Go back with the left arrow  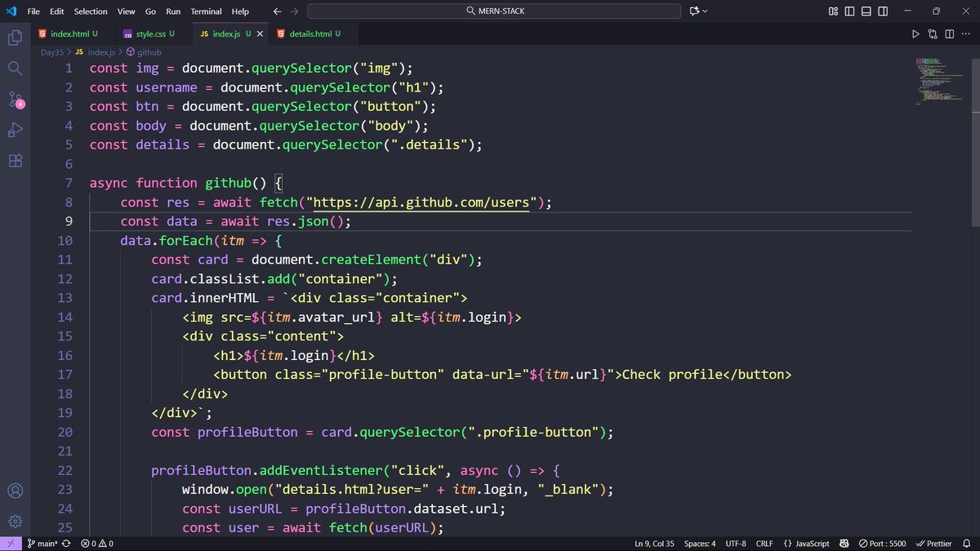277,11
